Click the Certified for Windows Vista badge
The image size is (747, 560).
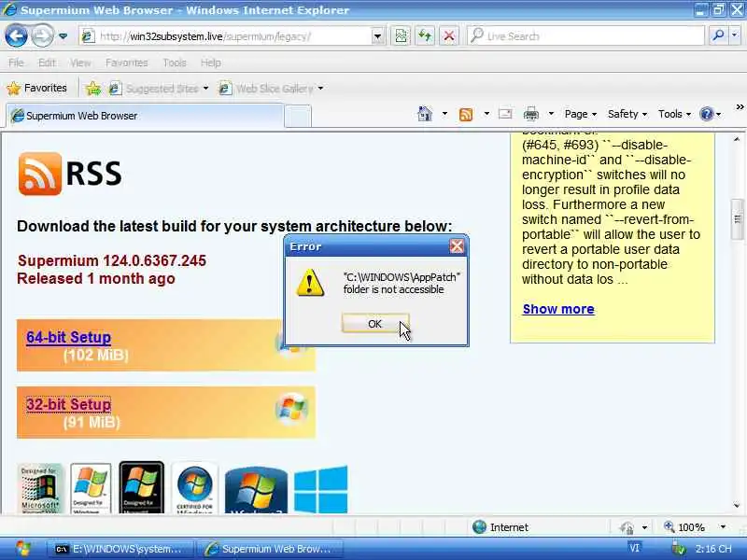(194, 488)
